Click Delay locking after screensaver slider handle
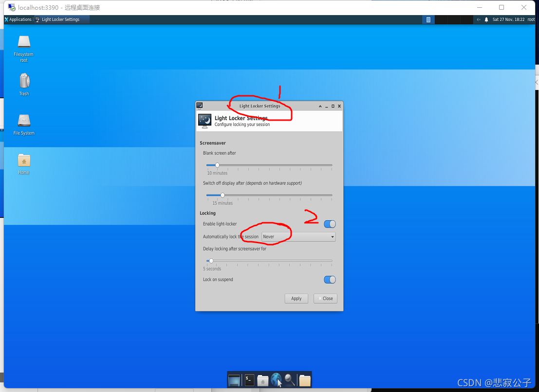Viewport: 539px width, 392px height. 211,261
